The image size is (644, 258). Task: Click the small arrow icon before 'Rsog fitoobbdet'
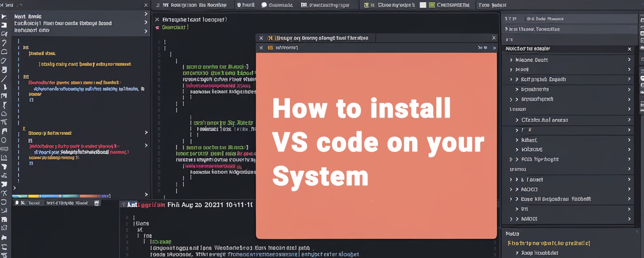coord(517,253)
